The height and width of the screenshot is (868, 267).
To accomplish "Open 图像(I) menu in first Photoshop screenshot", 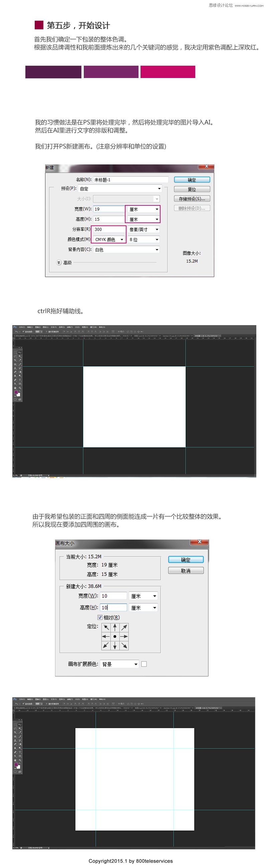I will pos(38,327).
